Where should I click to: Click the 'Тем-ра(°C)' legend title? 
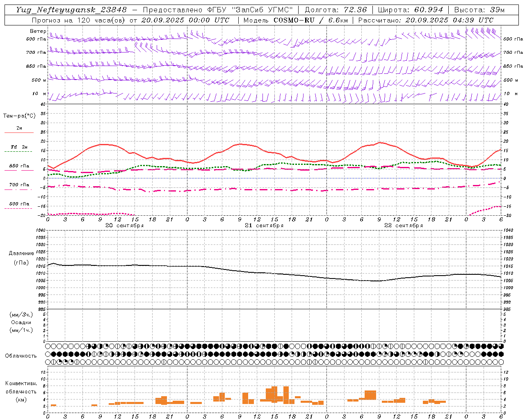[x=19, y=116]
